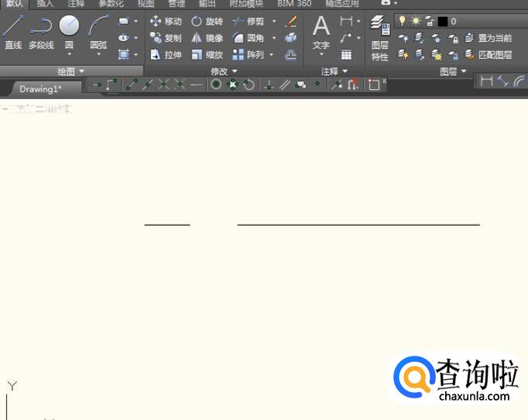Open the Trim (修剪) dropdown arrow

tap(274, 21)
